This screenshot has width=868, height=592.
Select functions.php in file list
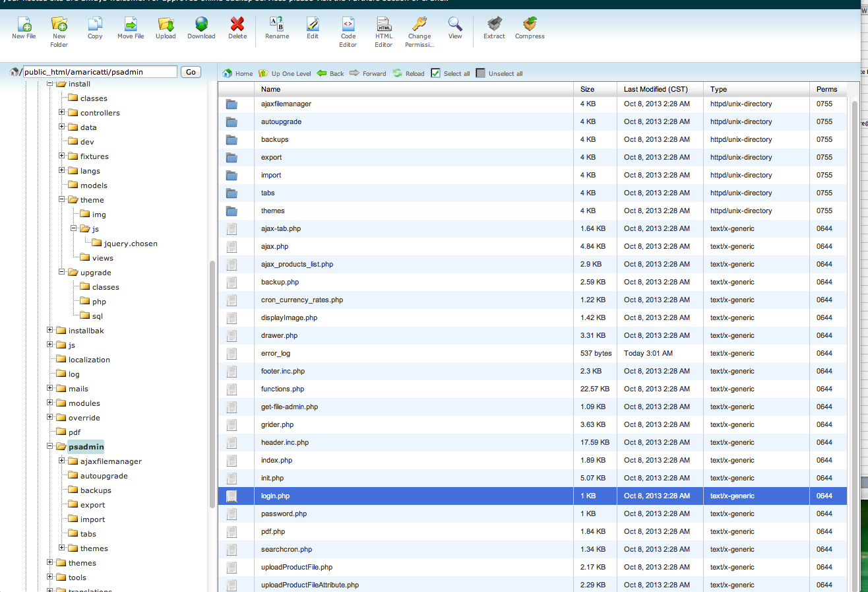click(532, 389)
